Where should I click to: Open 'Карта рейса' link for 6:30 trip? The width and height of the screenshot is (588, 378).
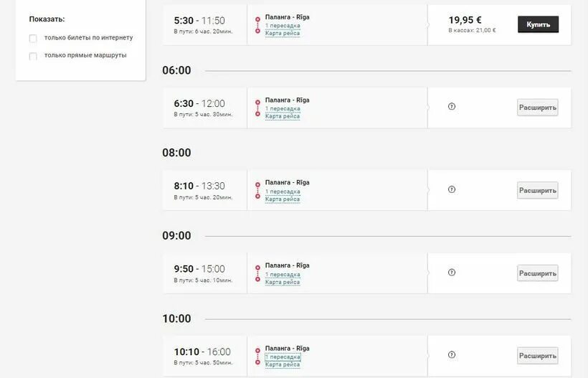click(x=283, y=116)
